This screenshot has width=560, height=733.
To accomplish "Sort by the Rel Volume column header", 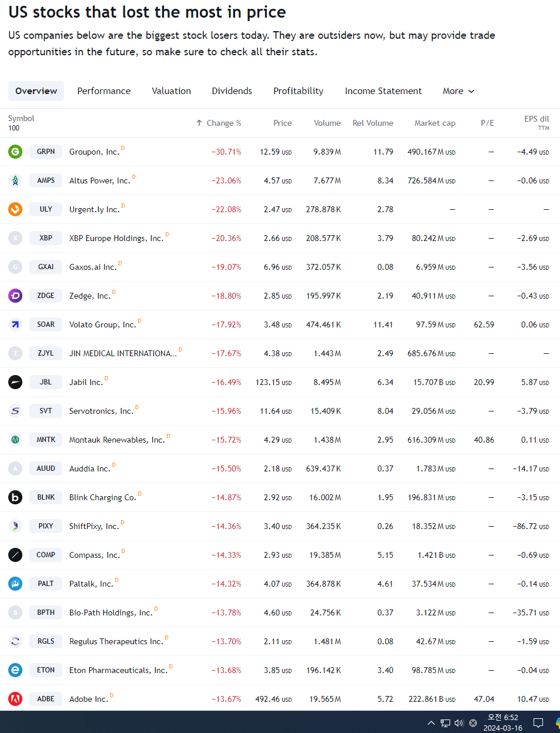I will pyautogui.click(x=373, y=123).
